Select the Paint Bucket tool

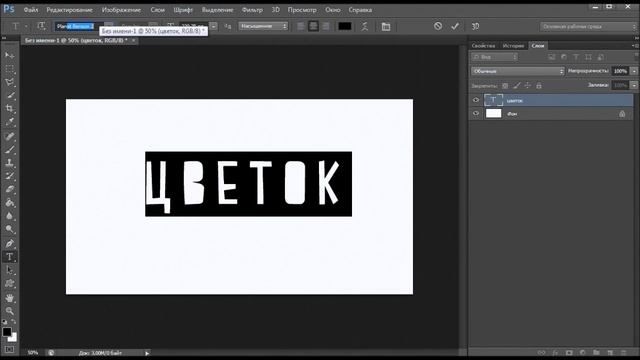point(10,203)
